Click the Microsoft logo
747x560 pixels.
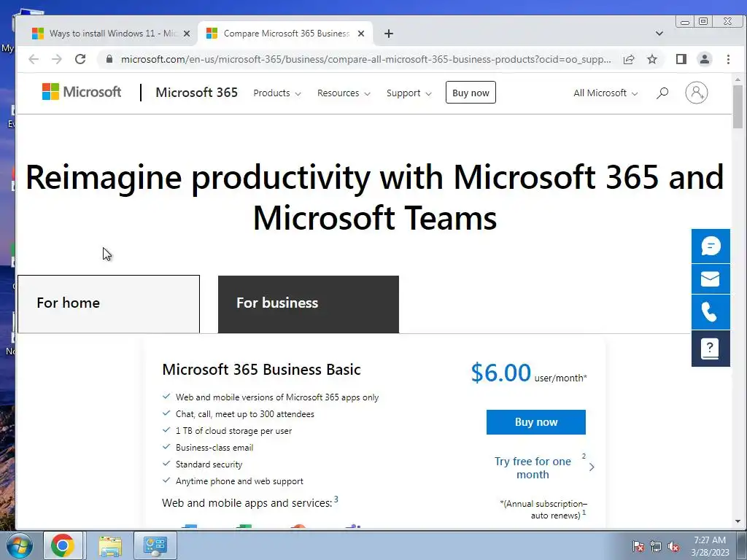tap(82, 91)
